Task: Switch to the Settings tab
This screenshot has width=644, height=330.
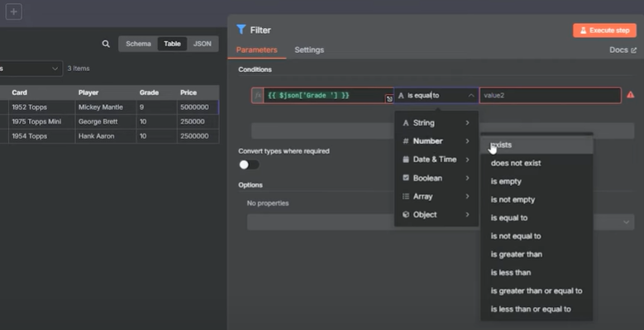Action: click(309, 50)
